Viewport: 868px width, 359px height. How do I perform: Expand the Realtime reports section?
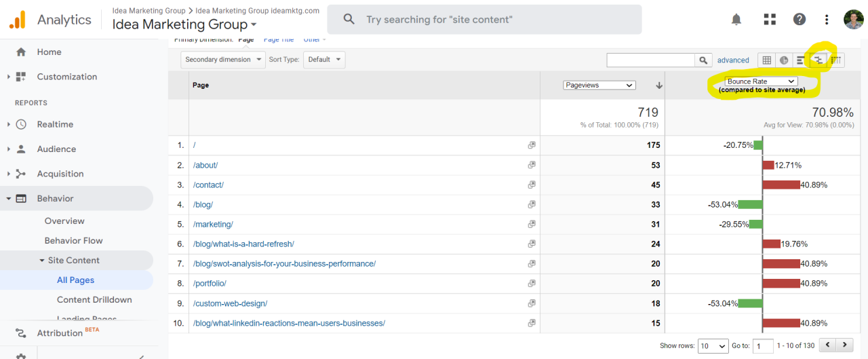pos(8,124)
